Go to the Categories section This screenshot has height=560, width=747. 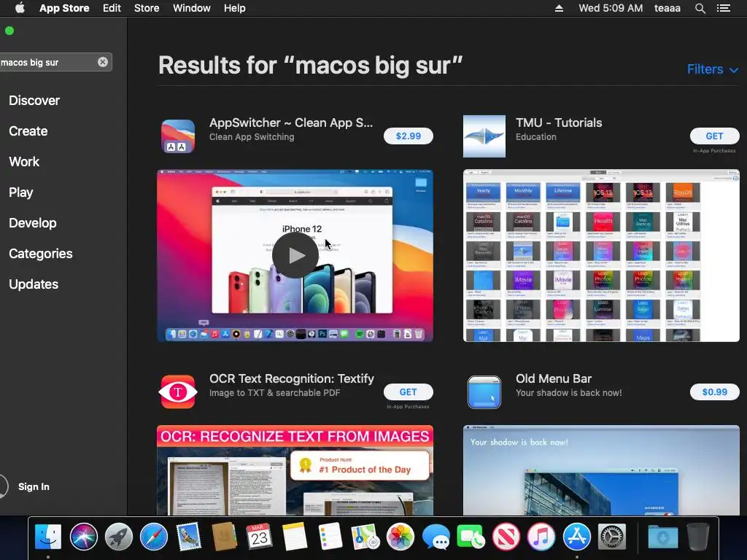[x=41, y=254]
